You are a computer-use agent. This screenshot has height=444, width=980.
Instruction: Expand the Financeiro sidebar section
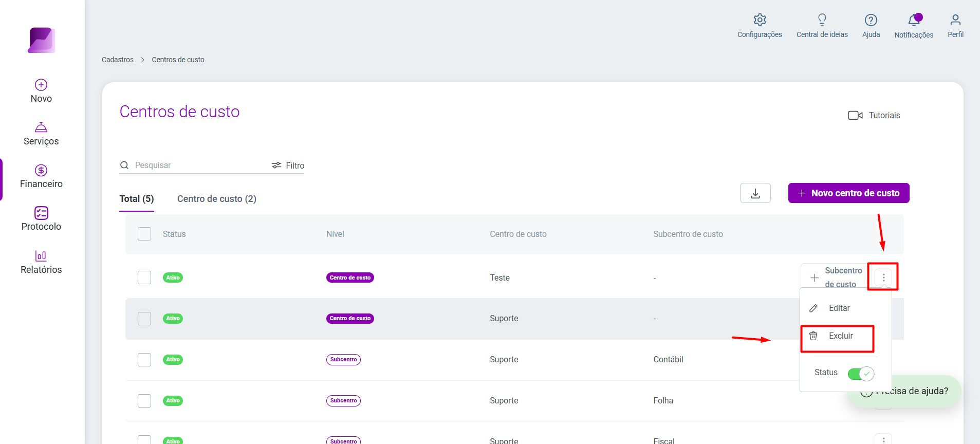[41, 177]
